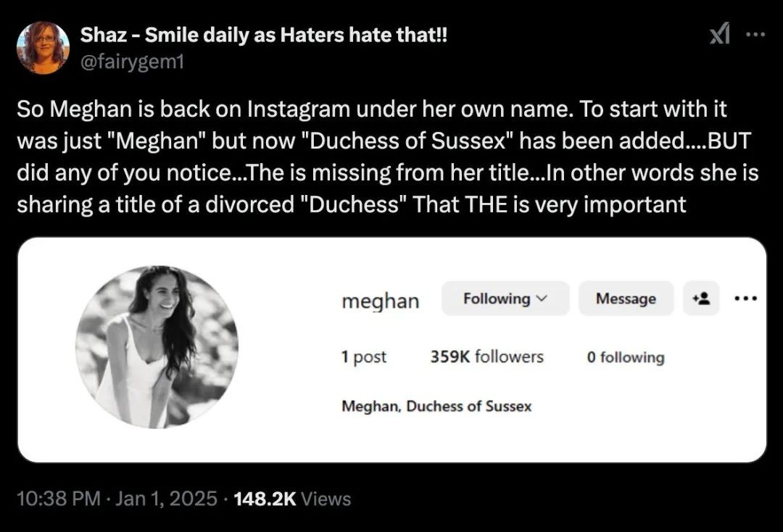Image resolution: width=783 pixels, height=532 pixels.
Task: Click the suggest similar accounts person icon
Action: coord(701,299)
